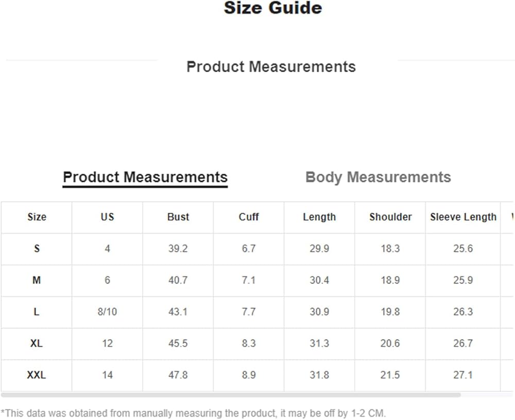Screen dimensions: 515x420
Task: Click the Sleeve Length column header
Action: pyautogui.click(x=463, y=217)
